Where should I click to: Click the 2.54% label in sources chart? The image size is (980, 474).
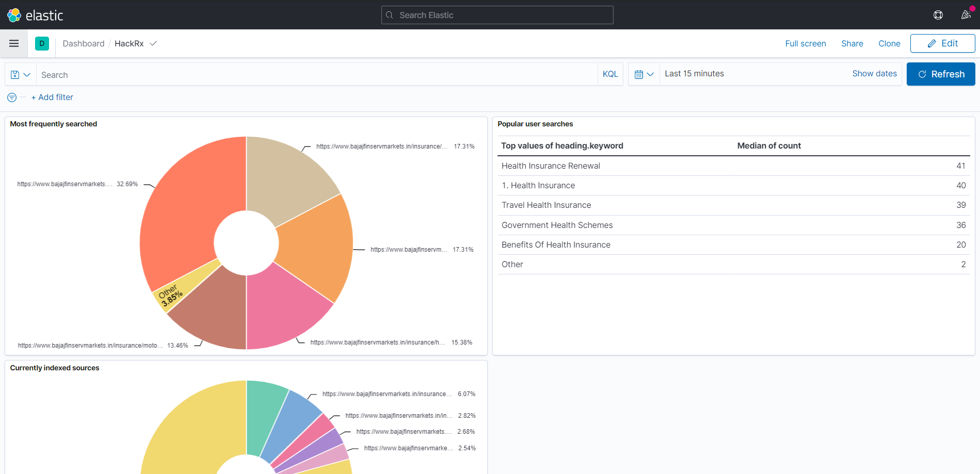(467, 448)
